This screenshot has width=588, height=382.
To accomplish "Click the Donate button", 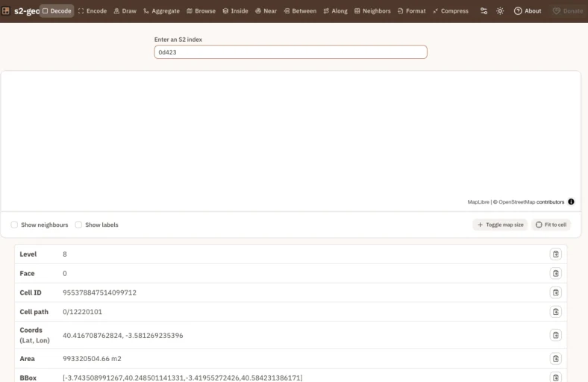I will pos(568,11).
